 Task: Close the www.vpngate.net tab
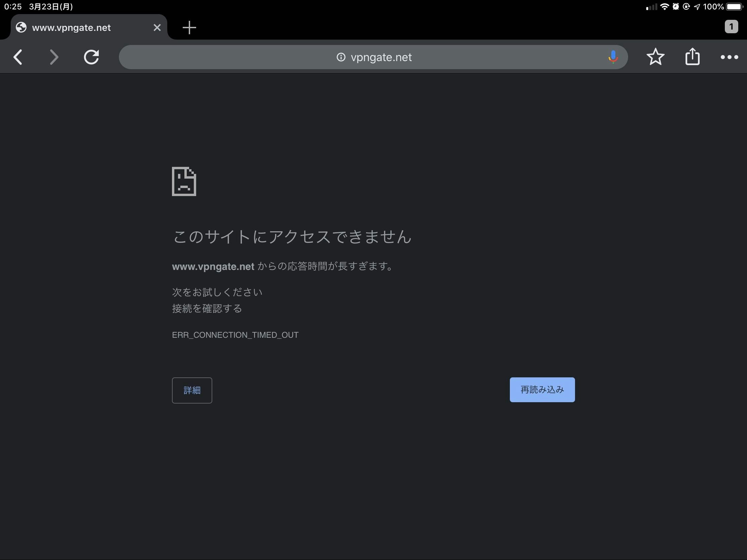[157, 27]
